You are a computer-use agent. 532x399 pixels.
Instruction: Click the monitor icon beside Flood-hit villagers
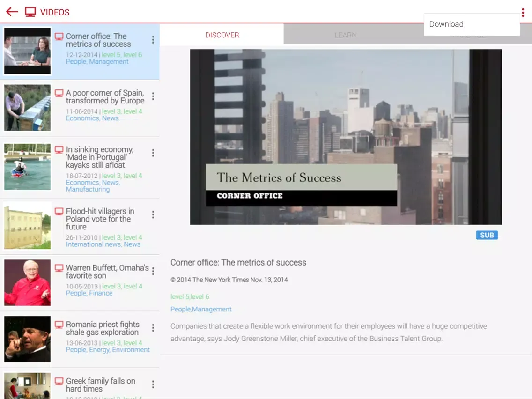pos(59,212)
